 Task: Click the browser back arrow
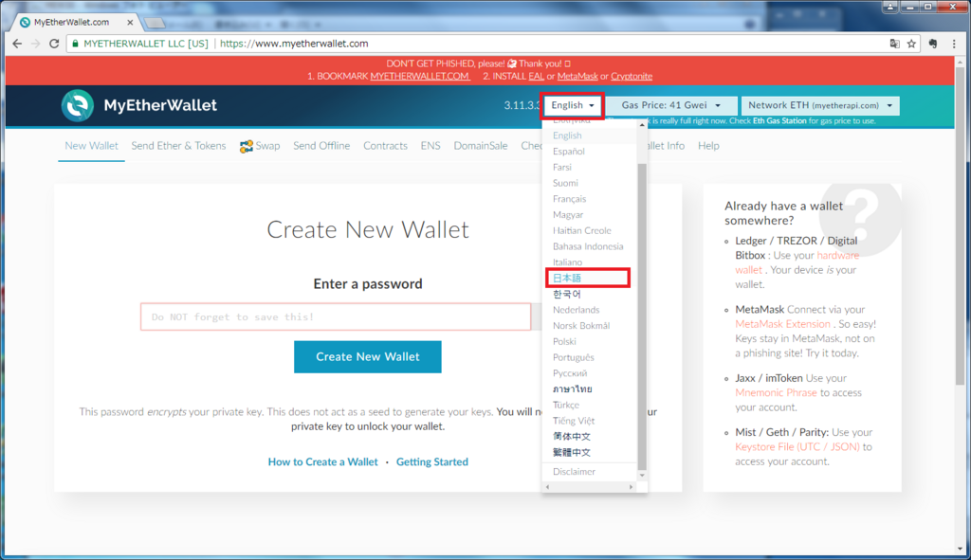click(x=17, y=44)
